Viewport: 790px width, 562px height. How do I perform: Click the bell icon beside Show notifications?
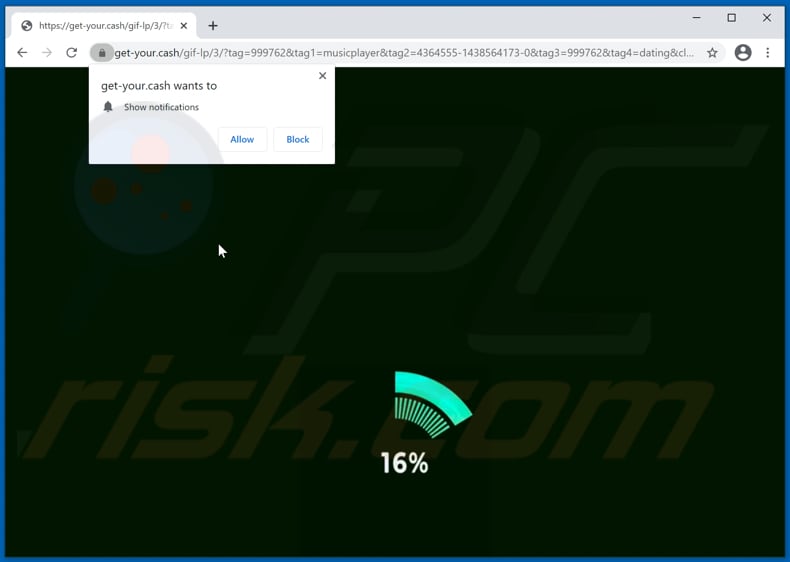click(x=108, y=106)
